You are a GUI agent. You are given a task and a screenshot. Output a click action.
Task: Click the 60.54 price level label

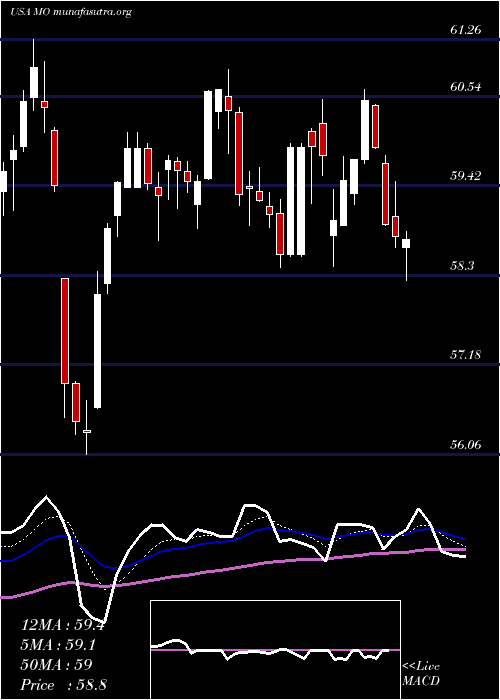point(466,87)
